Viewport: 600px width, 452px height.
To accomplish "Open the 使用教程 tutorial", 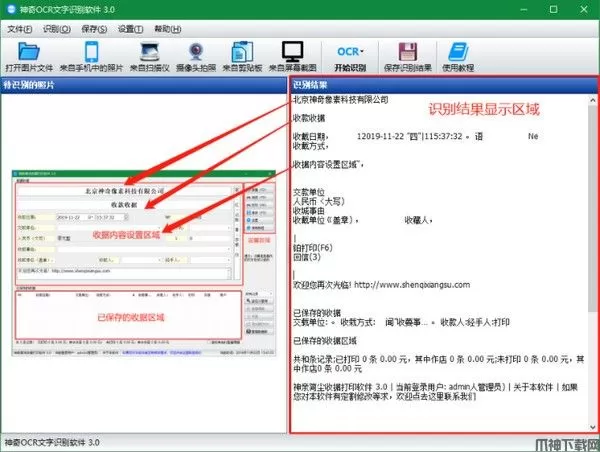I will [458, 57].
